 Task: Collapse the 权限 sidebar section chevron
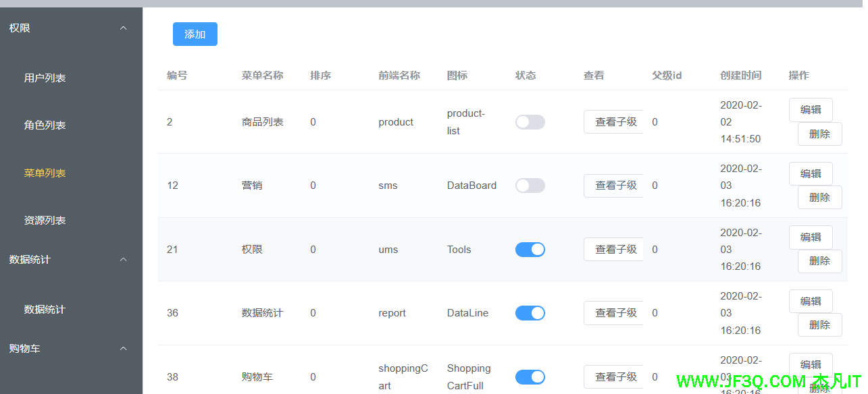123,28
